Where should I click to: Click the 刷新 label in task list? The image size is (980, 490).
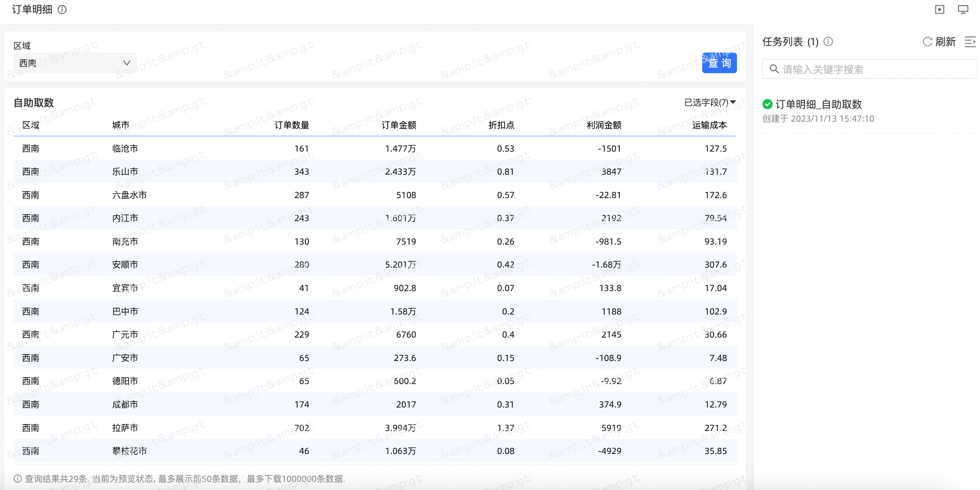[x=945, y=42]
